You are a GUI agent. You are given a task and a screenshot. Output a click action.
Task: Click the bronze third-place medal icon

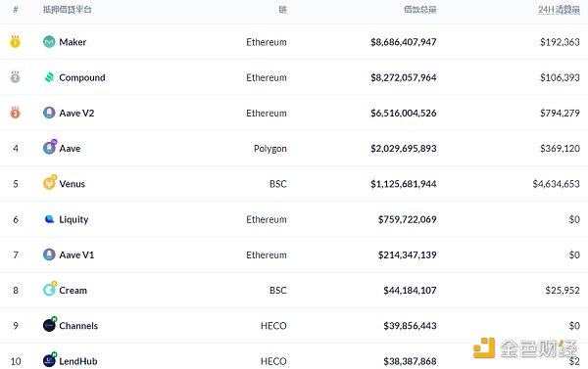pos(15,112)
